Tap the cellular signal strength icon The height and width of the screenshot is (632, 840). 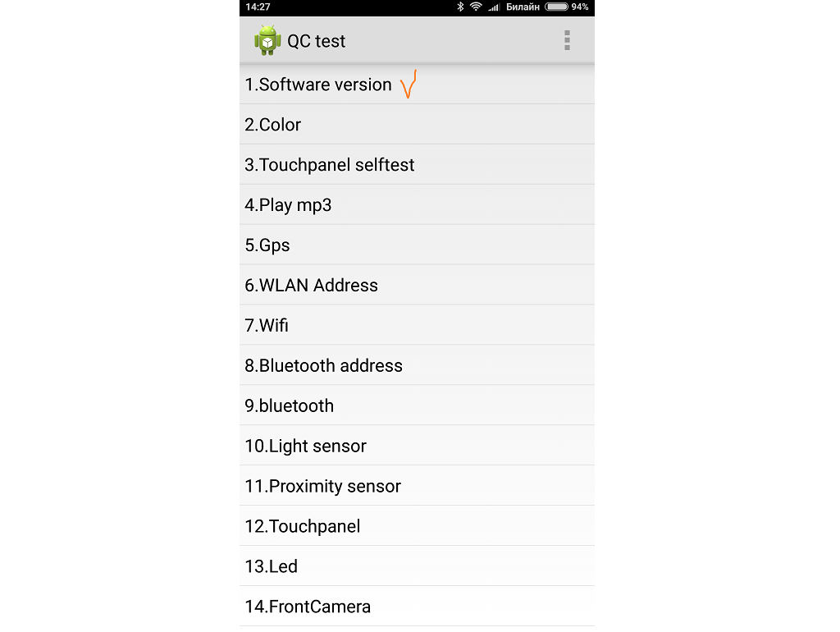494,7
